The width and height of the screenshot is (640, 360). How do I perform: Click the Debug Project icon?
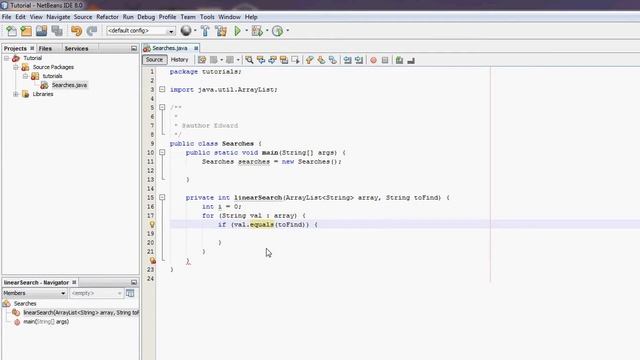(x=257, y=31)
